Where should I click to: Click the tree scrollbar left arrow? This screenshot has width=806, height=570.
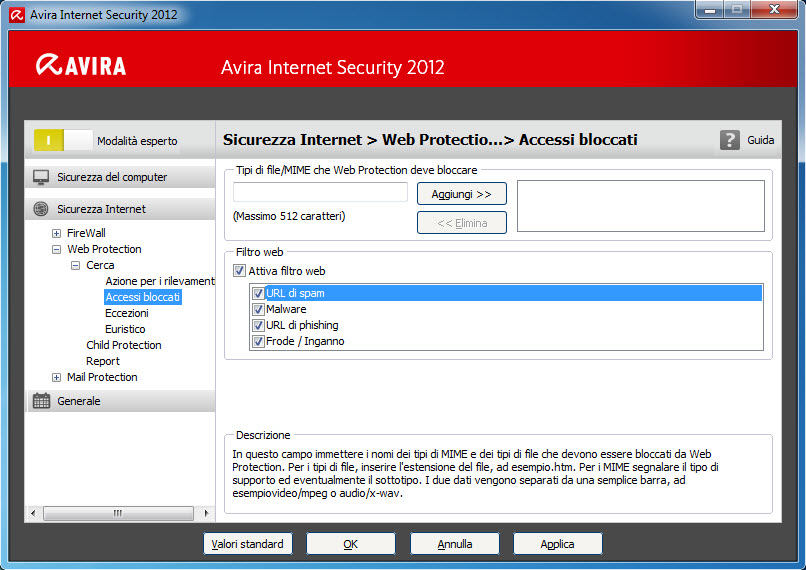(33, 513)
